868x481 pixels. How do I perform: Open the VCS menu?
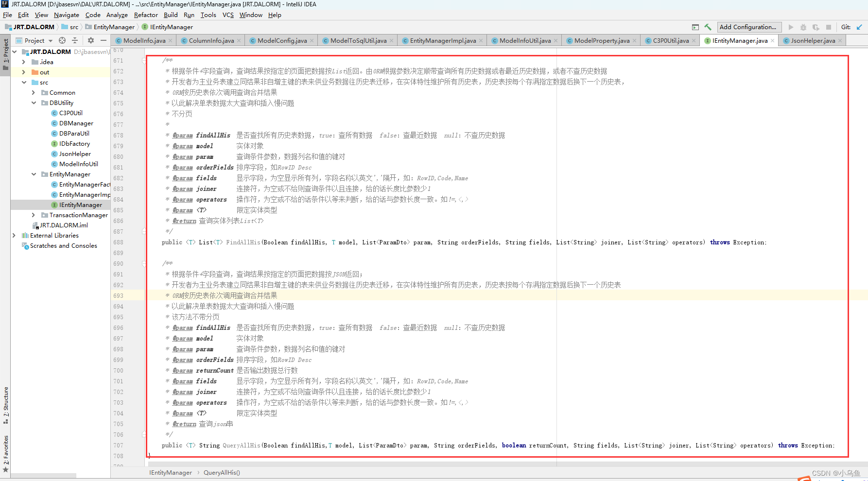228,15
